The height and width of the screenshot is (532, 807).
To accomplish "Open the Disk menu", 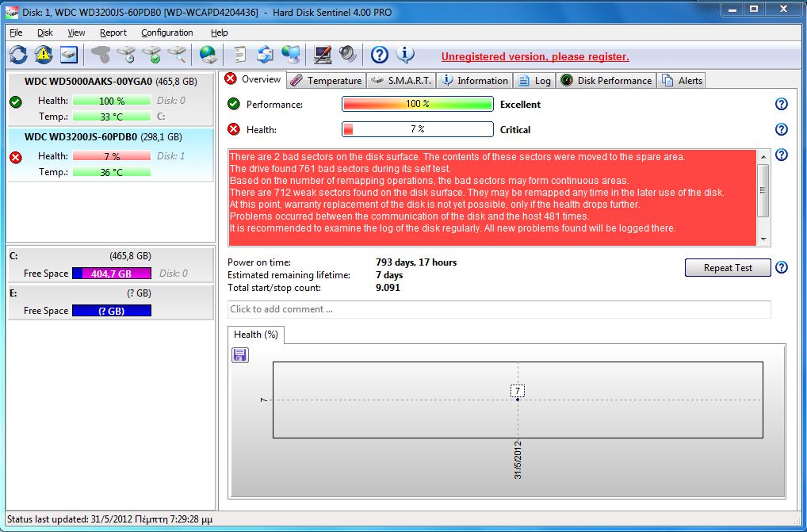I will click(x=44, y=33).
